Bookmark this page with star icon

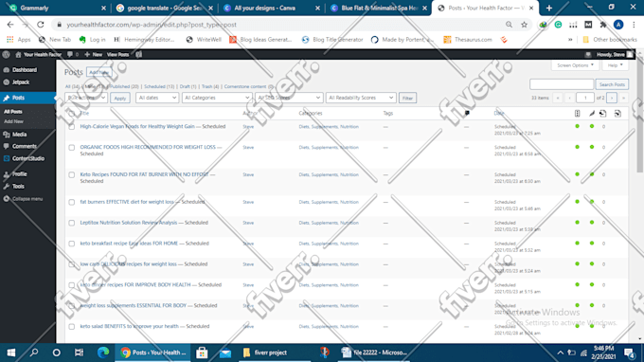click(524, 25)
